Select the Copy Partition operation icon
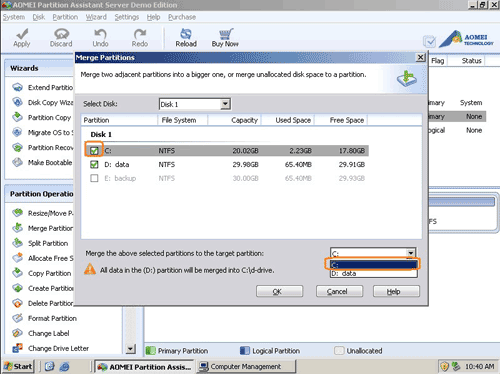This screenshot has height=374, width=500. (x=17, y=273)
